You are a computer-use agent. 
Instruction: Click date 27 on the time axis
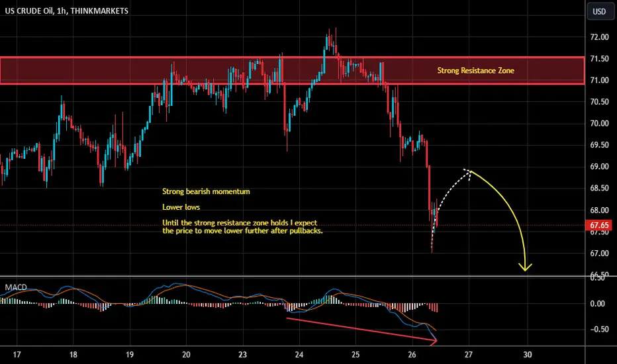pos(468,355)
